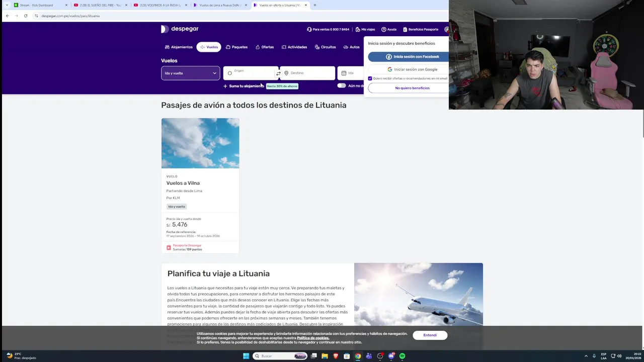Click the Destino input field

click(x=308, y=73)
